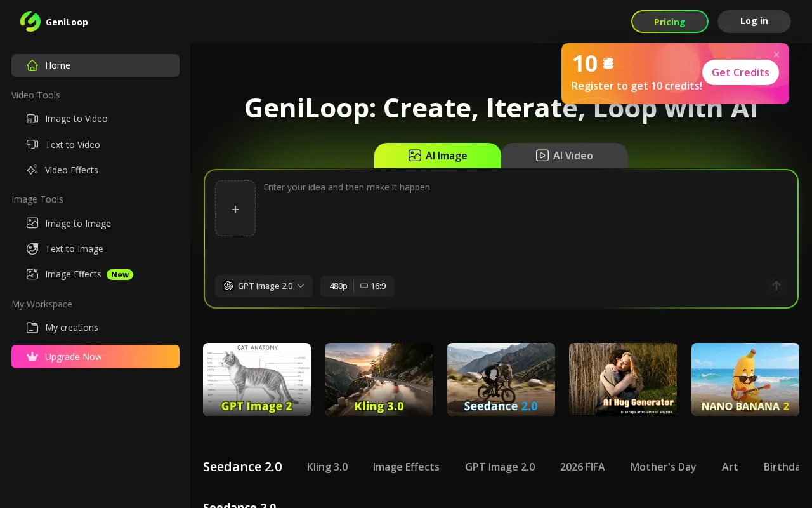The width and height of the screenshot is (812, 508).
Task: Click the plus icon to upload an image
Action: point(235,209)
